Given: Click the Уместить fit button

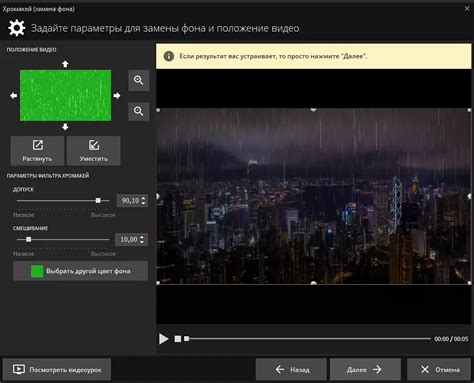Looking at the screenshot, I should click(x=94, y=151).
